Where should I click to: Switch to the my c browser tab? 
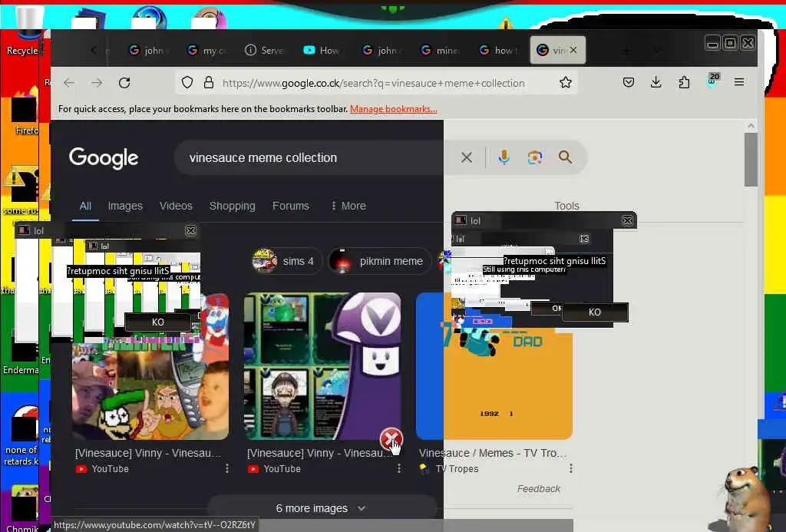pos(206,50)
